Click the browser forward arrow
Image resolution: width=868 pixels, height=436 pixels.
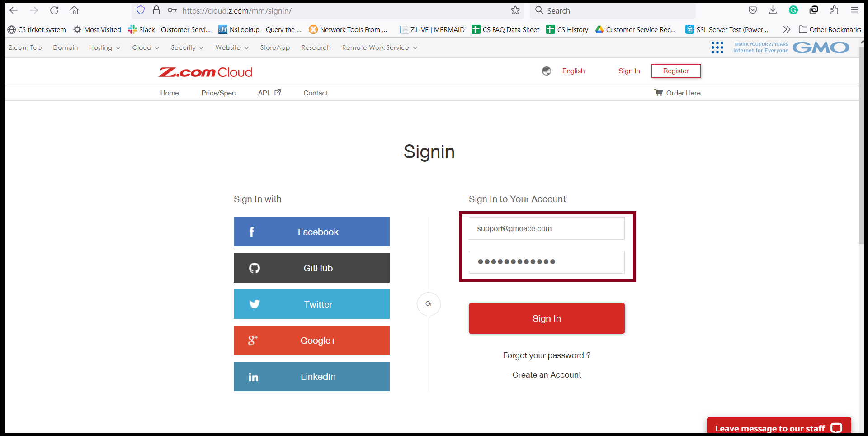[x=34, y=10]
